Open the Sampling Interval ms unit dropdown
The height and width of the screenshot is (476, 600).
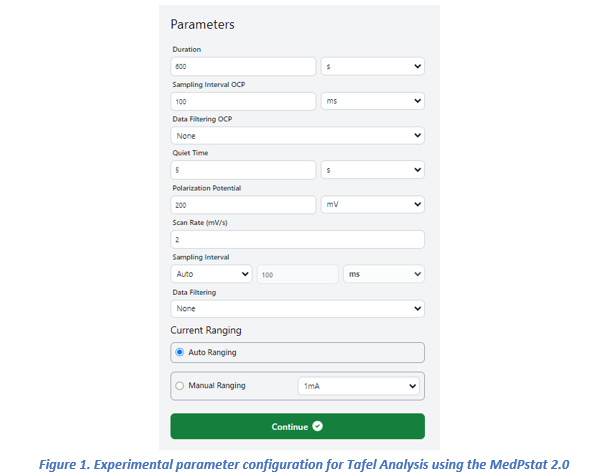coord(383,273)
